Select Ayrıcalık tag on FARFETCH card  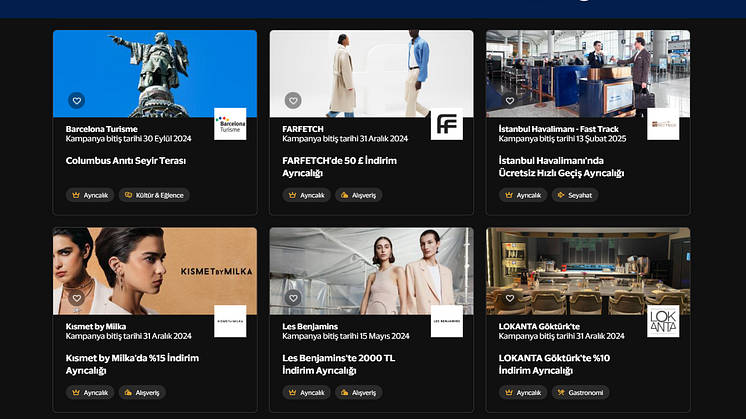point(306,195)
